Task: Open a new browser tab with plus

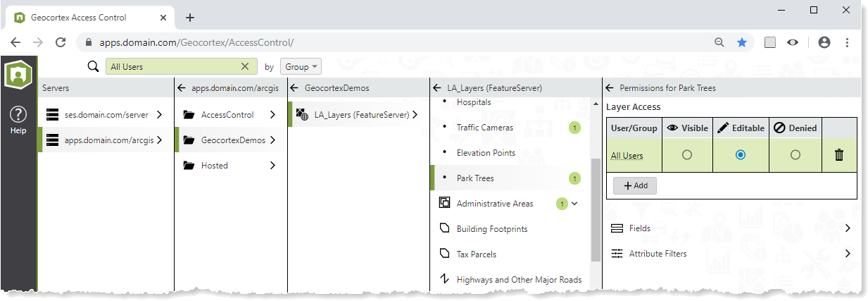Action: 190,18
